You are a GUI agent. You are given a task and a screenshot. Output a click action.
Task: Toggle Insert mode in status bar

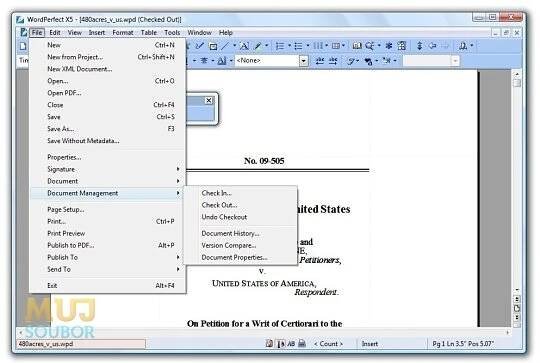click(370, 344)
